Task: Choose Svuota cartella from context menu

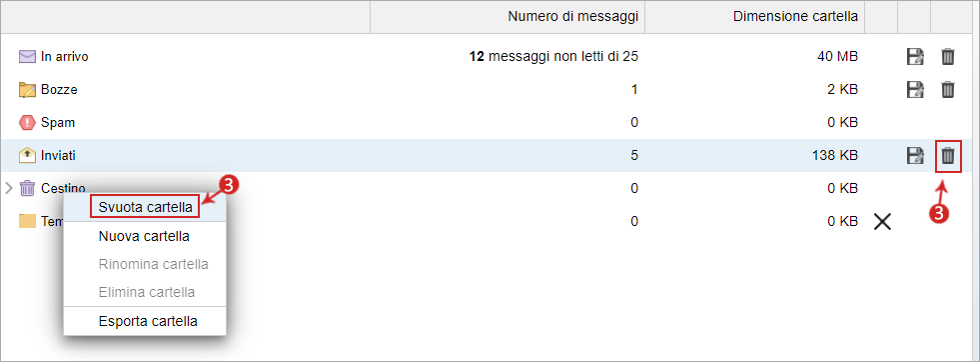Action: click(145, 208)
